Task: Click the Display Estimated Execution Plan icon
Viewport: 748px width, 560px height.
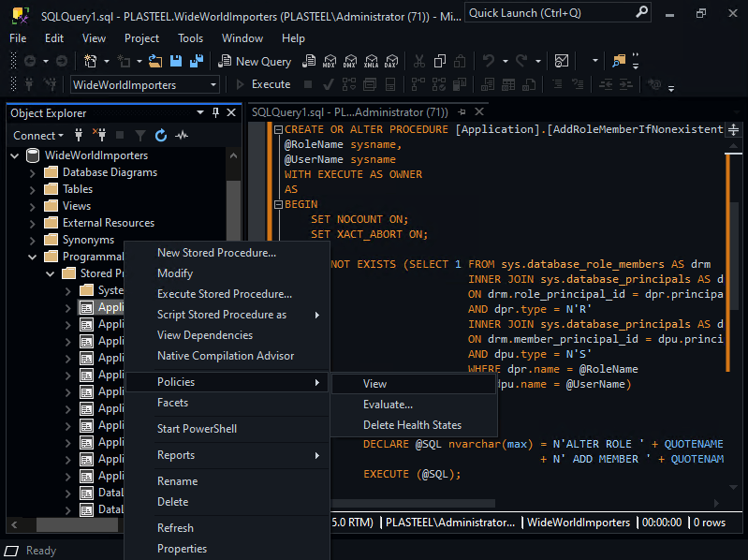Action: tap(348, 85)
